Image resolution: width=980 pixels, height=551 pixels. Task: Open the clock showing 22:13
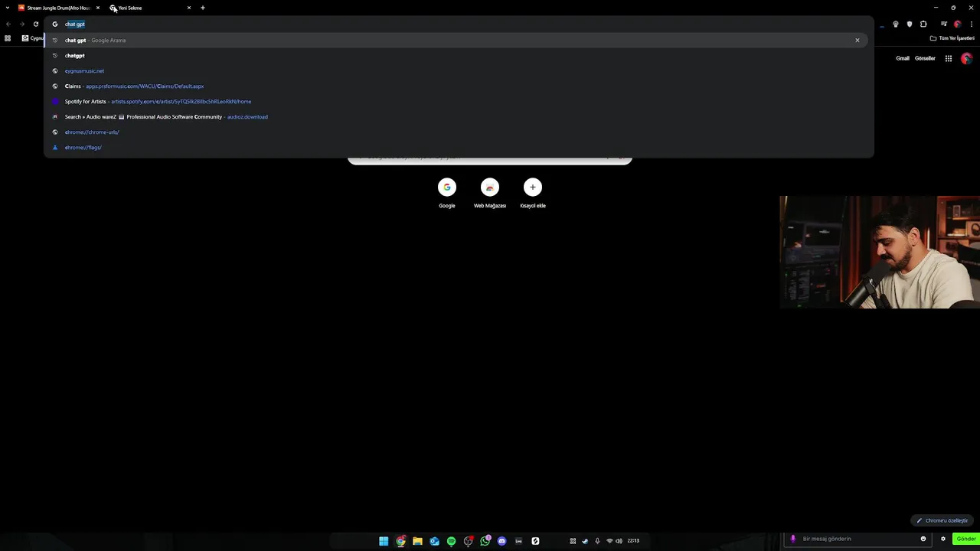click(x=633, y=541)
